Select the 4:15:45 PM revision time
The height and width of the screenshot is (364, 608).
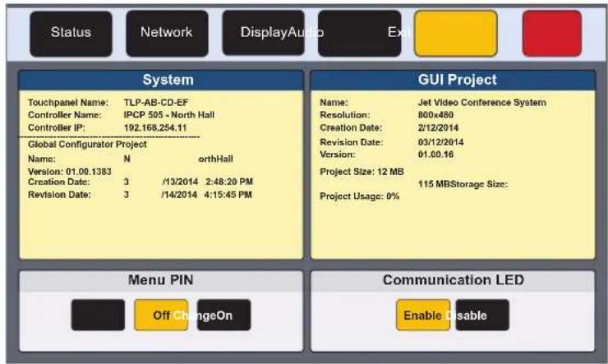coord(228,195)
